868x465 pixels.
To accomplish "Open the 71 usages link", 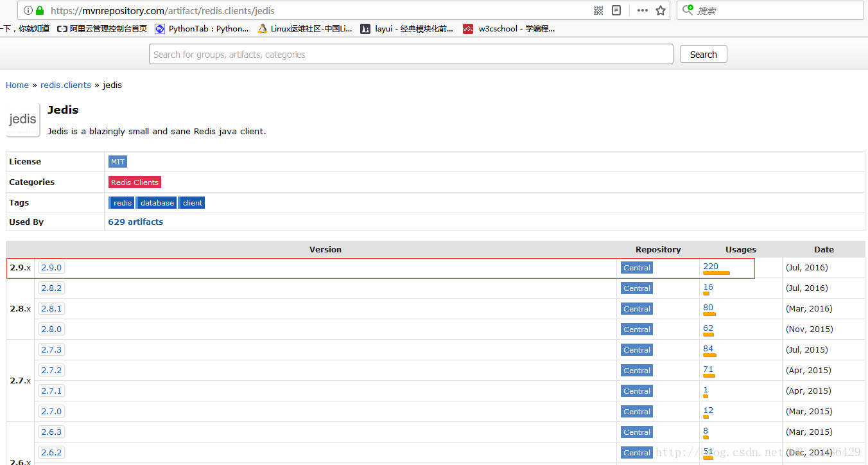I will click(x=708, y=369).
